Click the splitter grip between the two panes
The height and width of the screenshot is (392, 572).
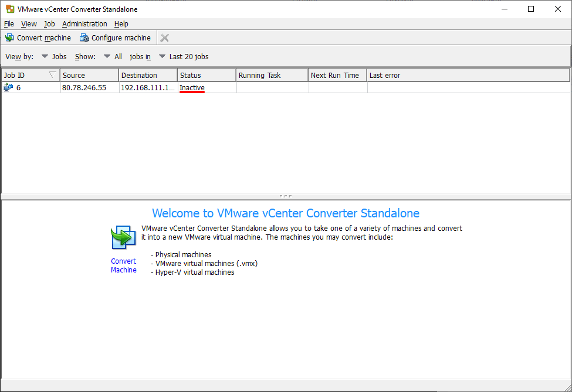click(286, 196)
